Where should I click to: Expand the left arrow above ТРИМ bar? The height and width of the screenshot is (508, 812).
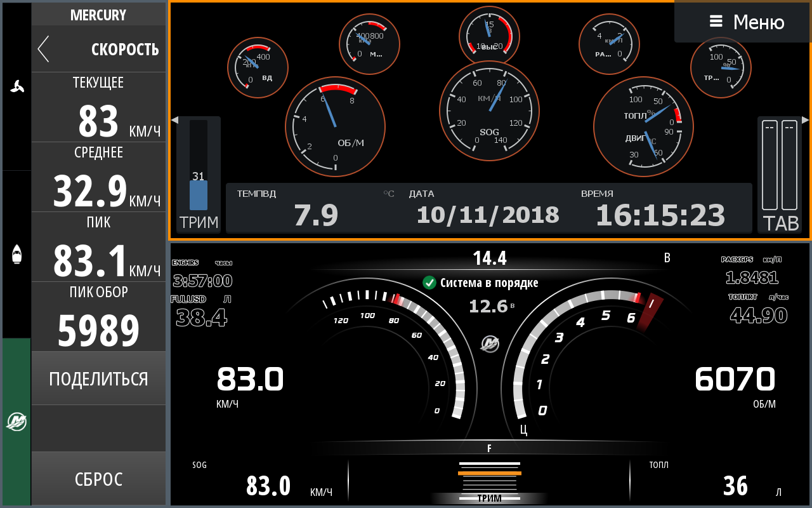tap(174, 120)
